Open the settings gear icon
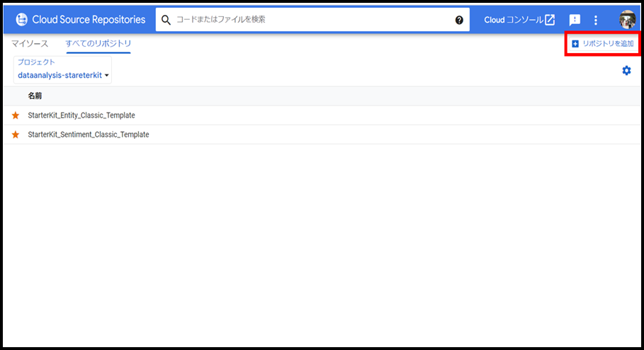The height and width of the screenshot is (350, 644). pyautogui.click(x=626, y=70)
